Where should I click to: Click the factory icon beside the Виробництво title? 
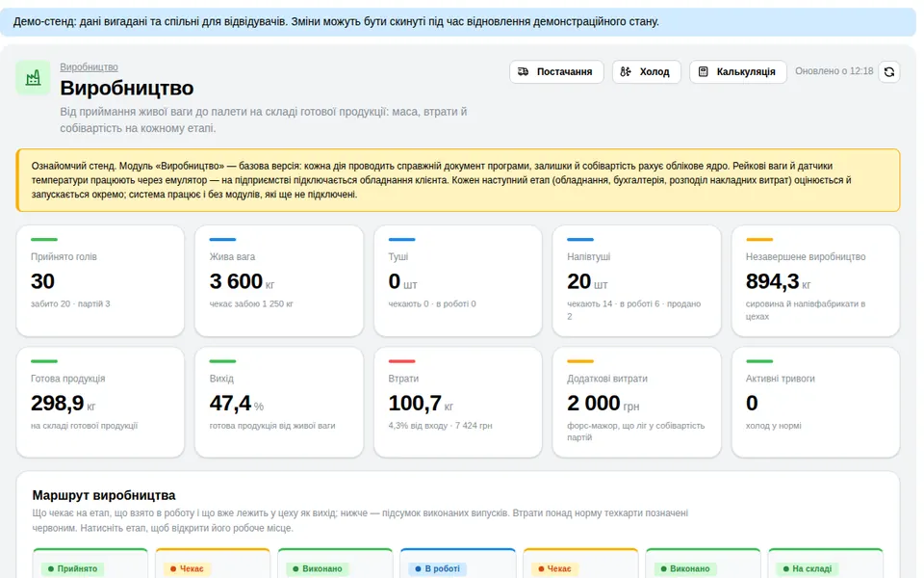33,77
